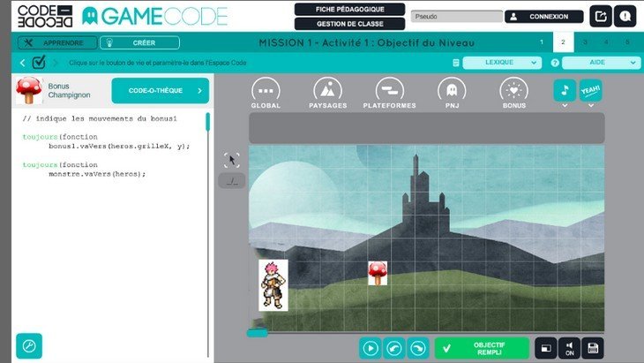Image resolution: width=644 pixels, height=363 pixels.
Task: Select the mushroom bonus in scene
Action: pyautogui.click(x=378, y=274)
